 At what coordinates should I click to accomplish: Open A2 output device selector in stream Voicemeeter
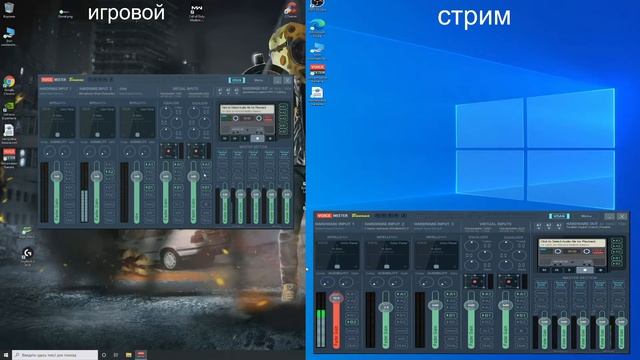[549, 226]
